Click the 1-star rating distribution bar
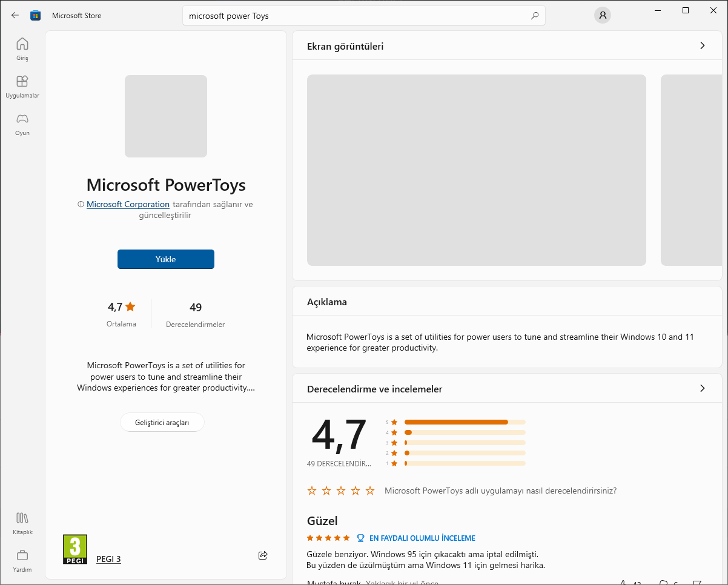The image size is (728, 585). point(465,463)
